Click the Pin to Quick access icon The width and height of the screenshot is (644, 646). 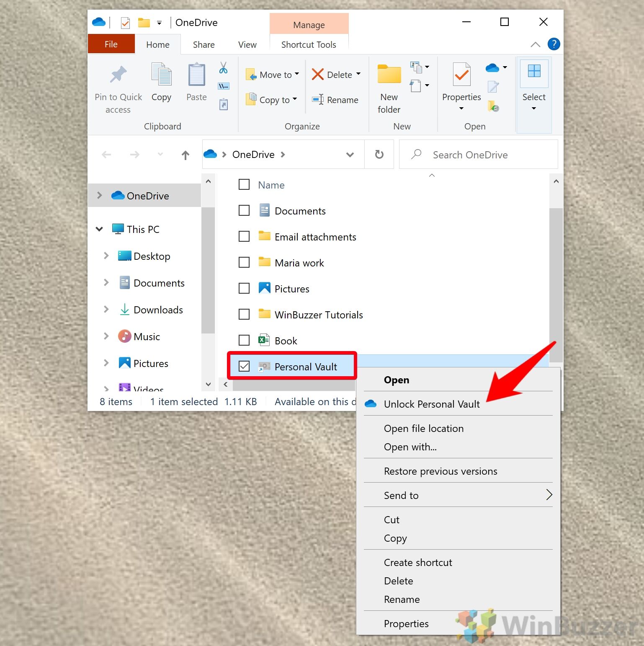pos(118,75)
